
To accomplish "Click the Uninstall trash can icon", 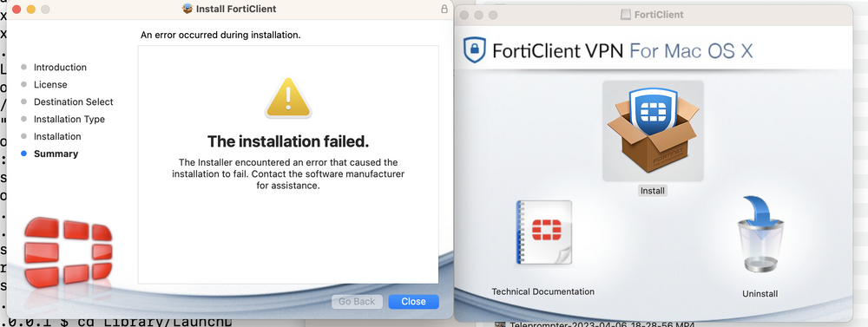I will pos(760,234).
